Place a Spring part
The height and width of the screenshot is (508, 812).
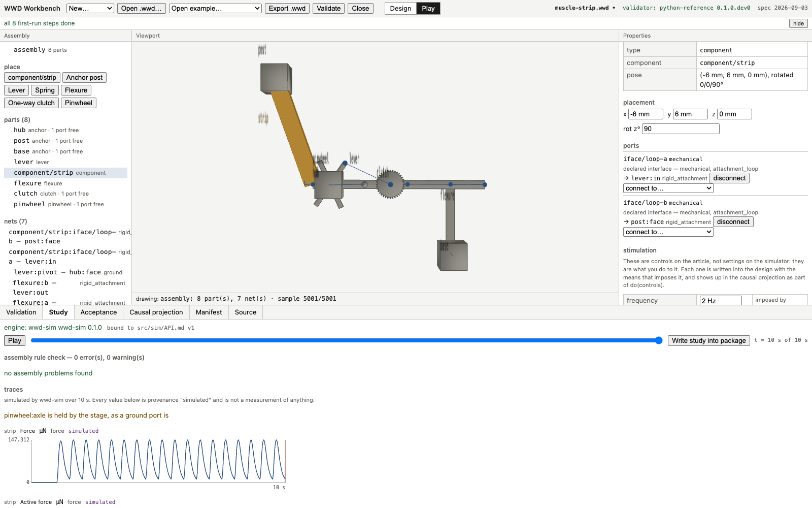pyautogui.click(x=45, y=90)
